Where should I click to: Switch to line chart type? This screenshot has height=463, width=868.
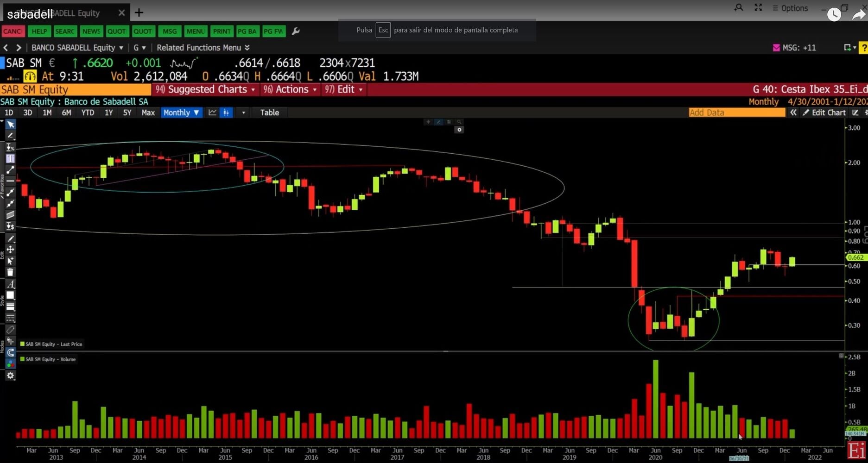212,113
